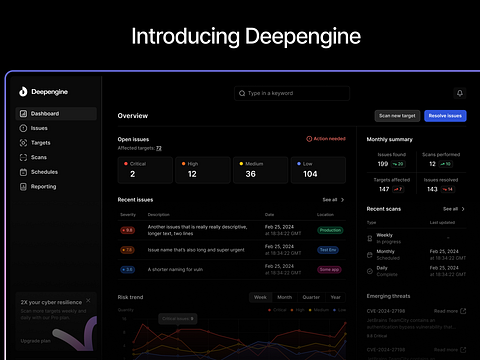This screenshot has width=480, height=360.
Task: Click the 9.8 severity badge
Action: 127,230
